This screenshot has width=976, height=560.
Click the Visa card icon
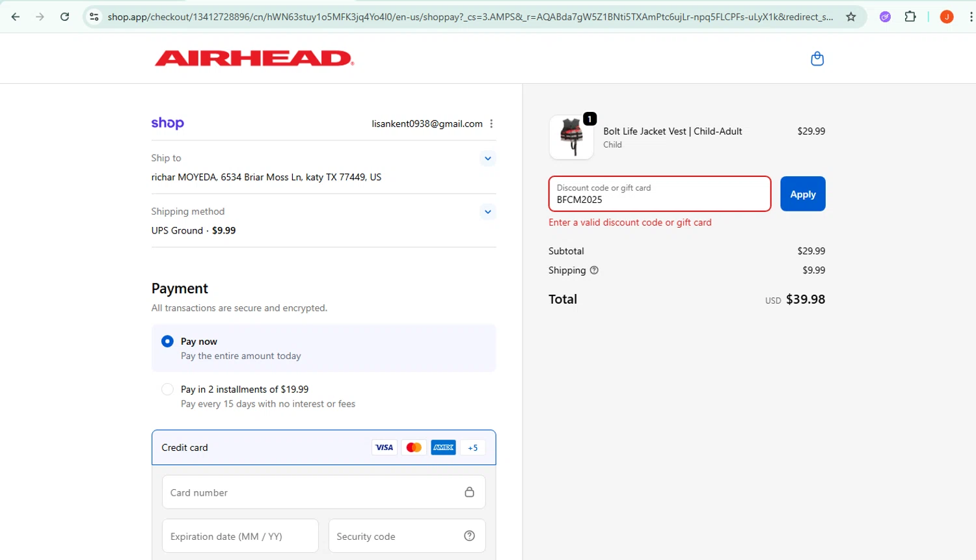[384, 447]
